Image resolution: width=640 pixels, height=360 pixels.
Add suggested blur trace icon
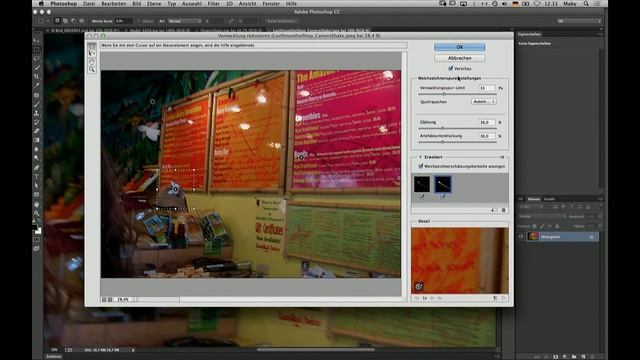[x=494, y=210]
